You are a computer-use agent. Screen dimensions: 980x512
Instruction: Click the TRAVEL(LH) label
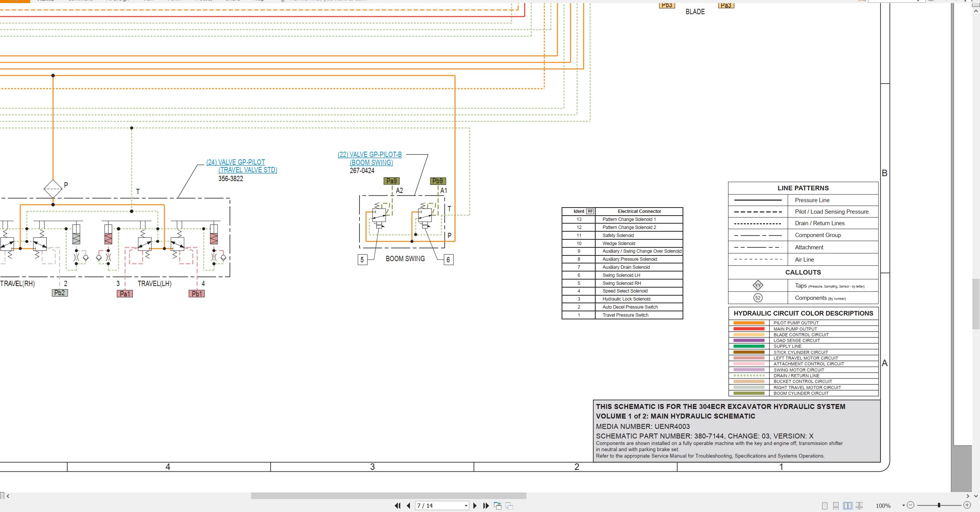(x=155, y=284)
